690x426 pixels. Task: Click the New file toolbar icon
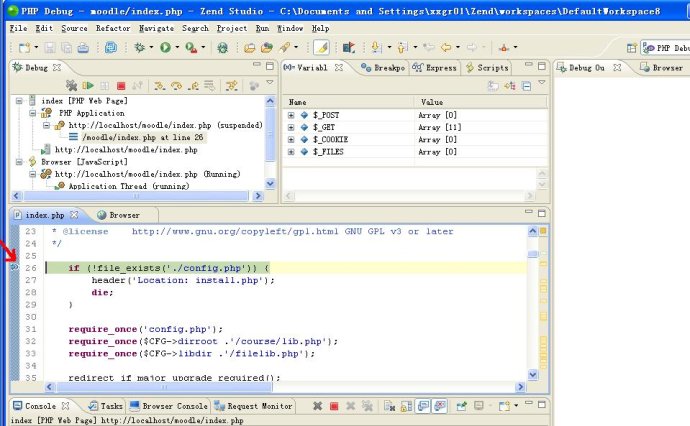(25, 47)
